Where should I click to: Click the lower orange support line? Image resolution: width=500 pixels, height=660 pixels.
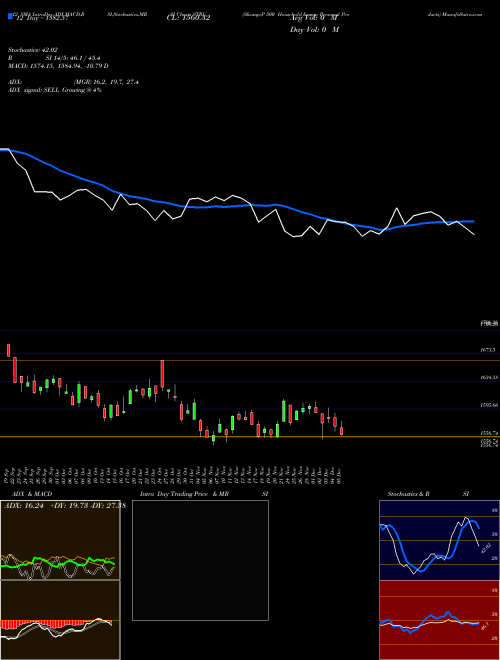[250, 437]
